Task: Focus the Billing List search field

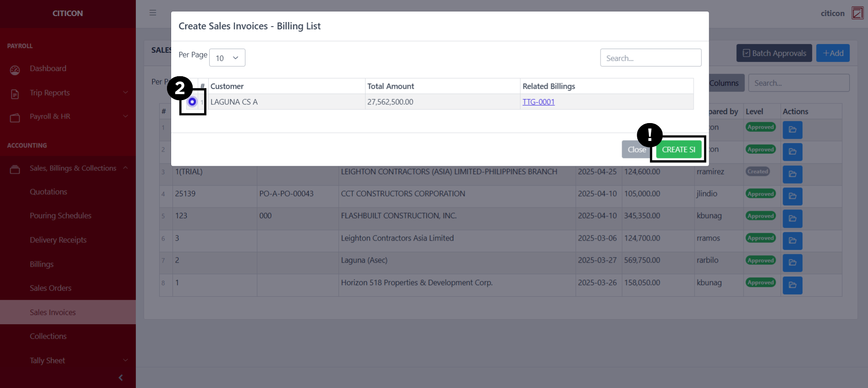Action: (x=651, y=58)
